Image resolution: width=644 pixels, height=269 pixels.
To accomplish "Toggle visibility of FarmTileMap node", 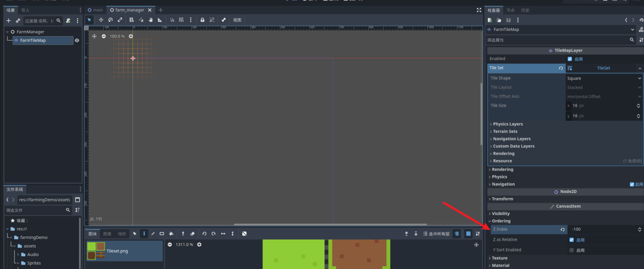I will [77, 40].
